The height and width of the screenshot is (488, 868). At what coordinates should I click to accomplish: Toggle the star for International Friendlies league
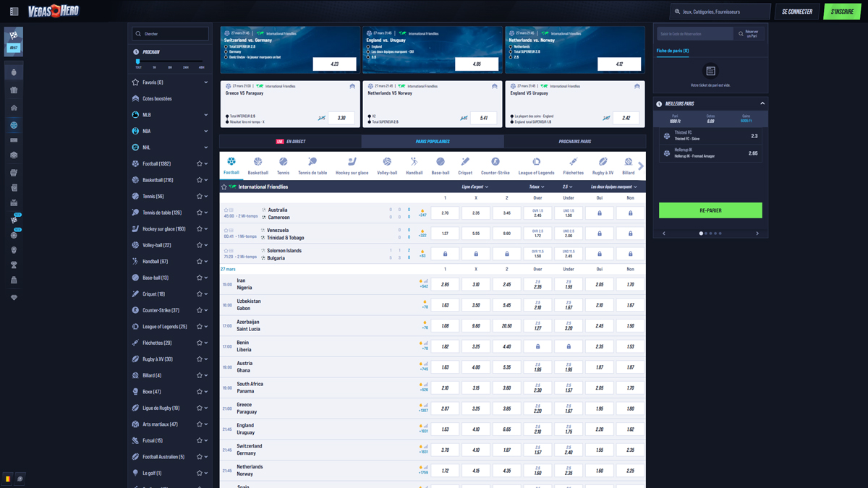(224, 187)
